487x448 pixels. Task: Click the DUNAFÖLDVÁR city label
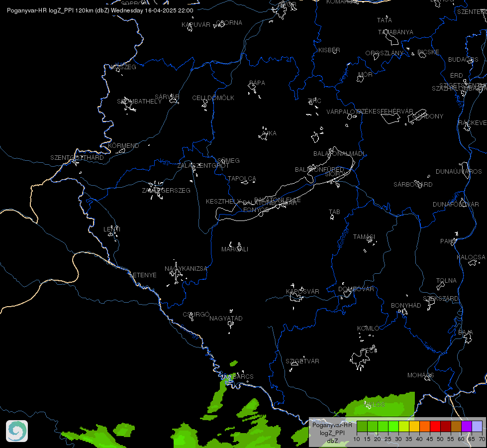[x=456, y=205]
